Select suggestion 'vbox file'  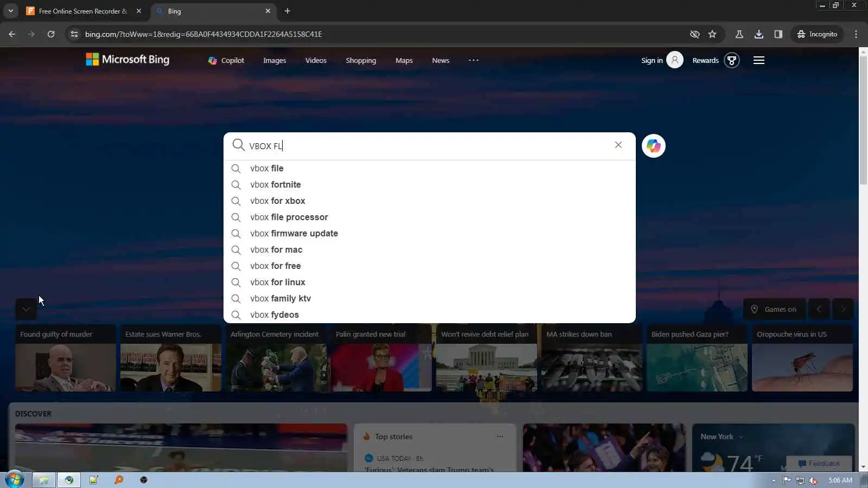coord(430,169)
